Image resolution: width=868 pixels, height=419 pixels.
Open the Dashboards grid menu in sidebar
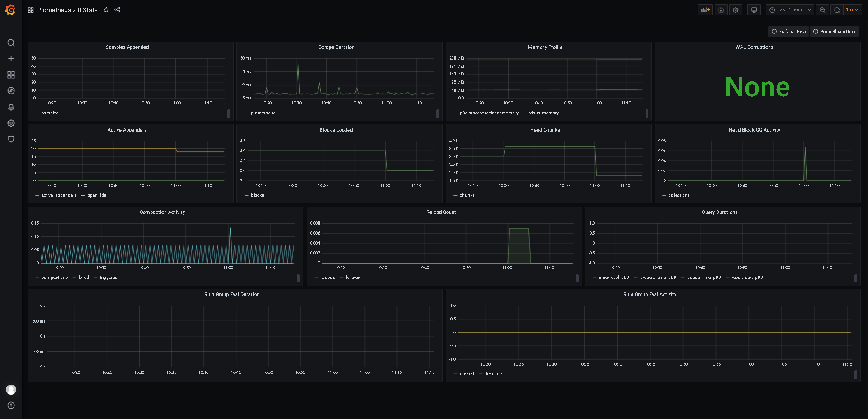pyautogui.click(x=11, y=75)
